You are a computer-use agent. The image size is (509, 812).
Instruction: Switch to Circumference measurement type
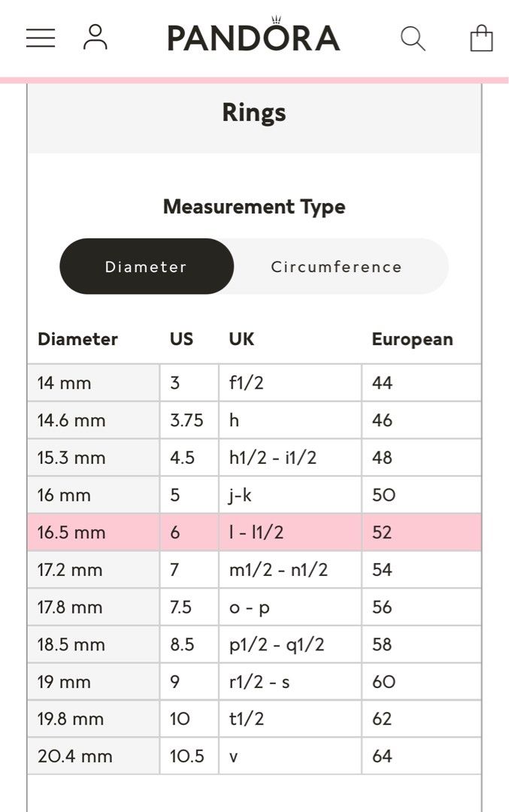click(336, 267)
